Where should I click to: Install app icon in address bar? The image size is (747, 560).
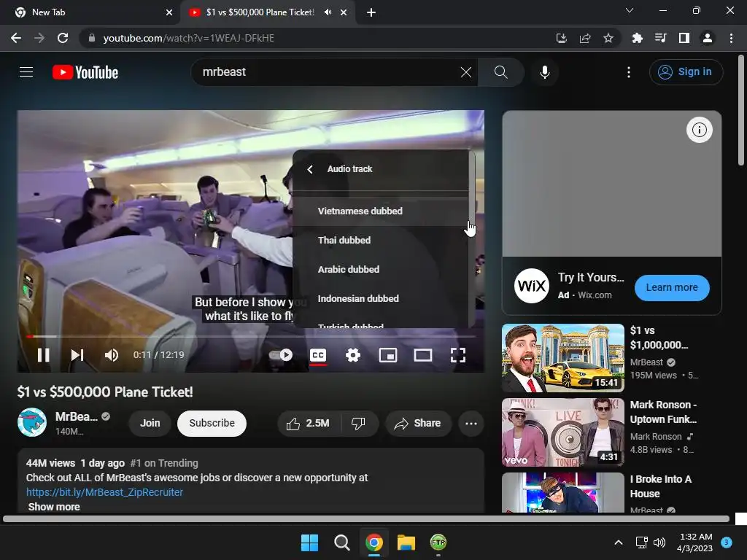point(561,38)
